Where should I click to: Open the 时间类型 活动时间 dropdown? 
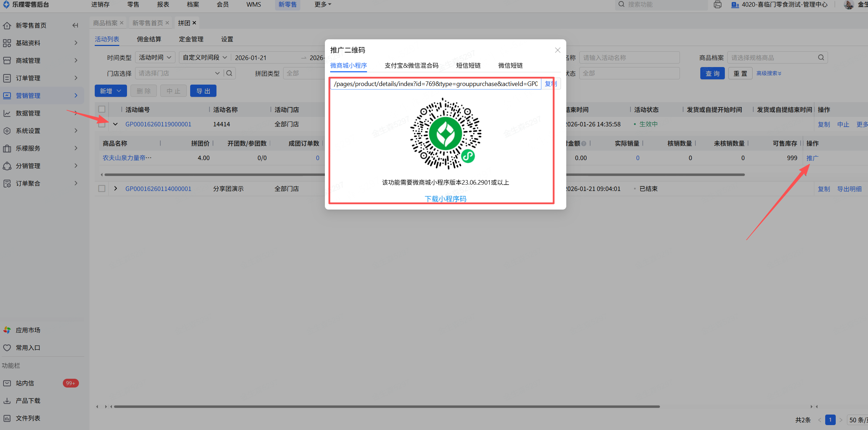coord(155,57)
